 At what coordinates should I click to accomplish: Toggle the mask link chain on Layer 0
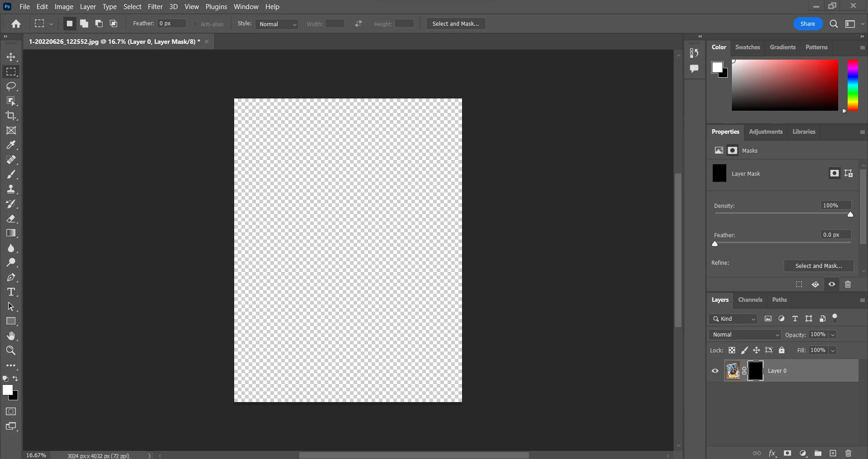click(x=744, y=371)
